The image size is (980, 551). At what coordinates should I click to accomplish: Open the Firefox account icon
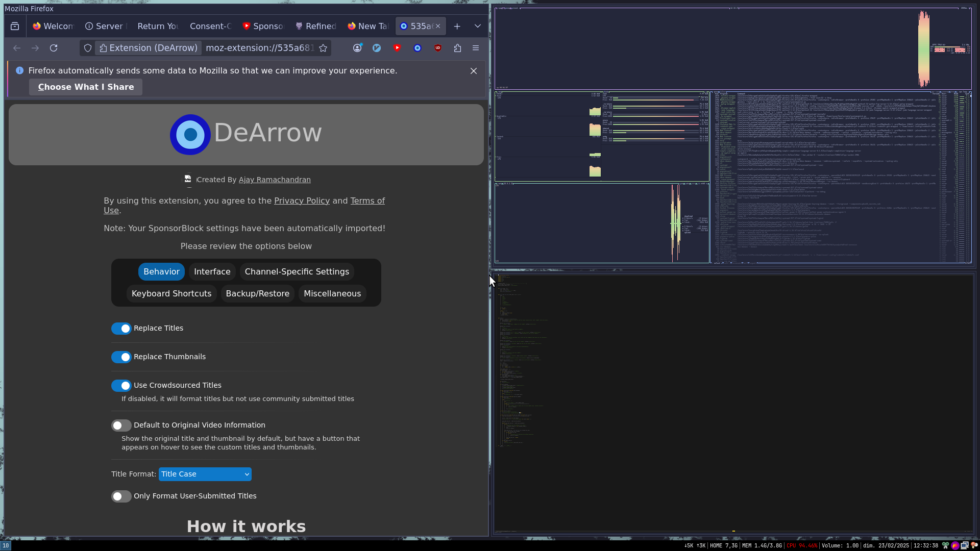(x=357, y=48)
